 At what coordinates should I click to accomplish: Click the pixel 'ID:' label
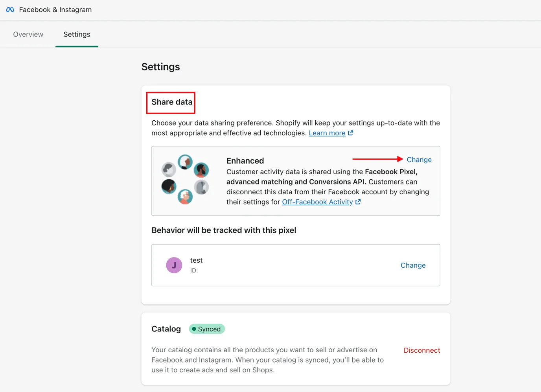194,271
